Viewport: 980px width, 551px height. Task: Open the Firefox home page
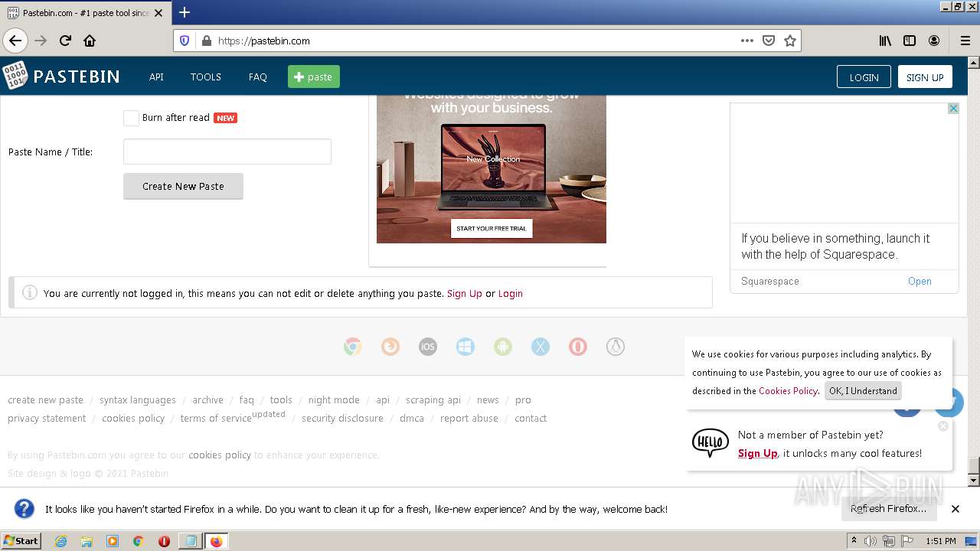[90, 41]
